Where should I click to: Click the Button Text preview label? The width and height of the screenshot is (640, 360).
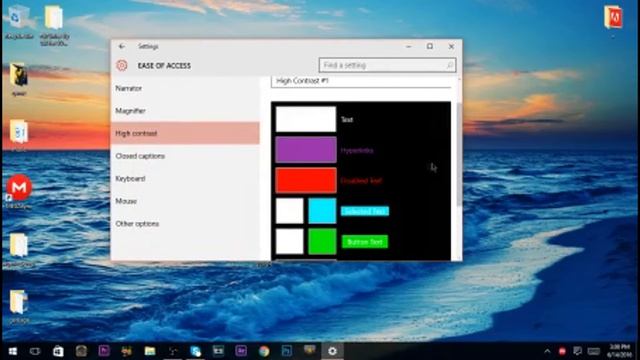[x=365, y=242]
